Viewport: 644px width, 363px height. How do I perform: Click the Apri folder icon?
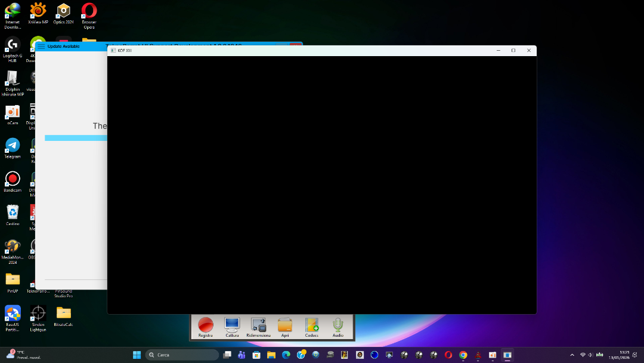pyautogui.click(x=285, y=325)
